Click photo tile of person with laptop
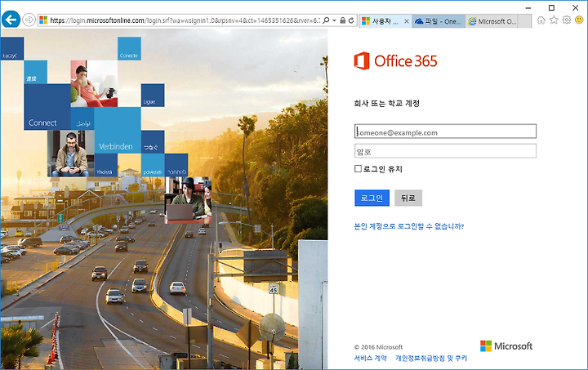The width and height of the screenshot is (588, 370). click(188, 200)
